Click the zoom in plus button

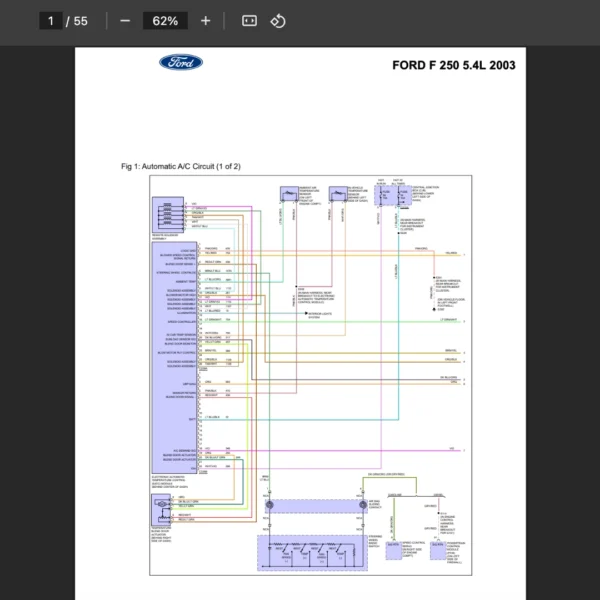point(205,21)
